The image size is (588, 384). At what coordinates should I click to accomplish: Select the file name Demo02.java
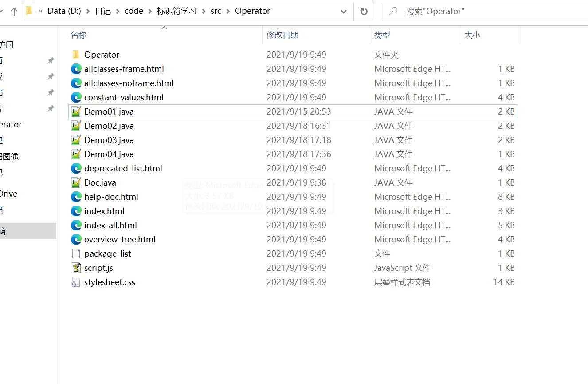pos(109,126)
